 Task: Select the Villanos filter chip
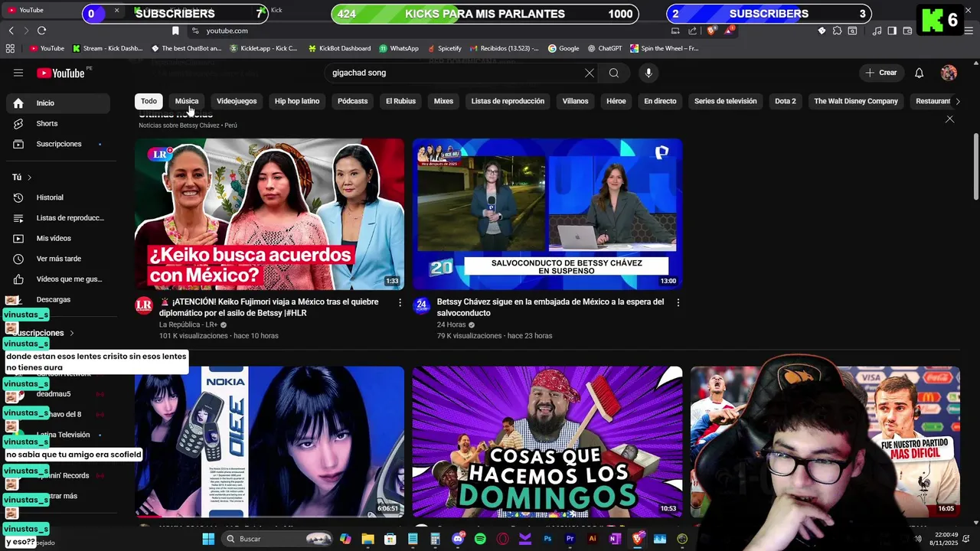575,101
